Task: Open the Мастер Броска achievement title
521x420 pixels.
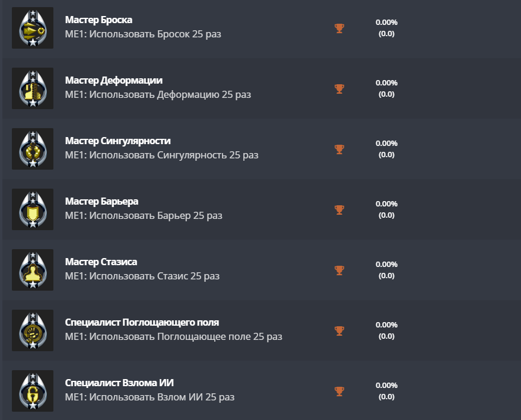Action: coord(99,20)
